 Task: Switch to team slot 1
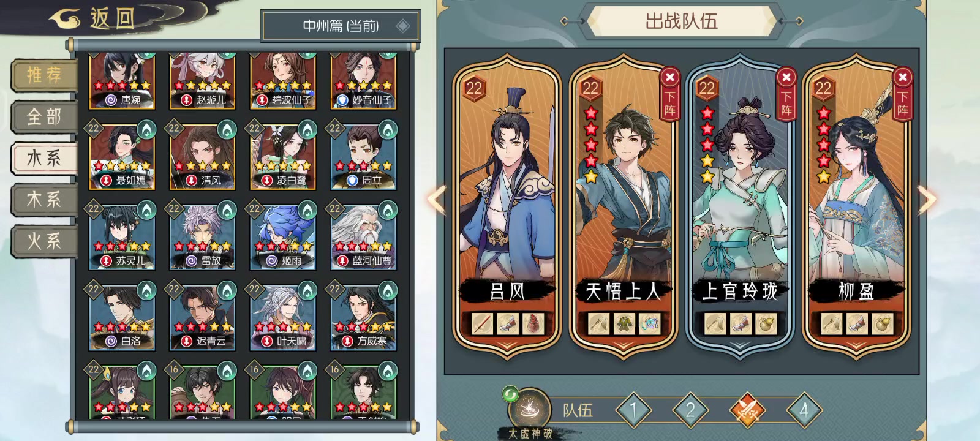(x=633, y=410)
